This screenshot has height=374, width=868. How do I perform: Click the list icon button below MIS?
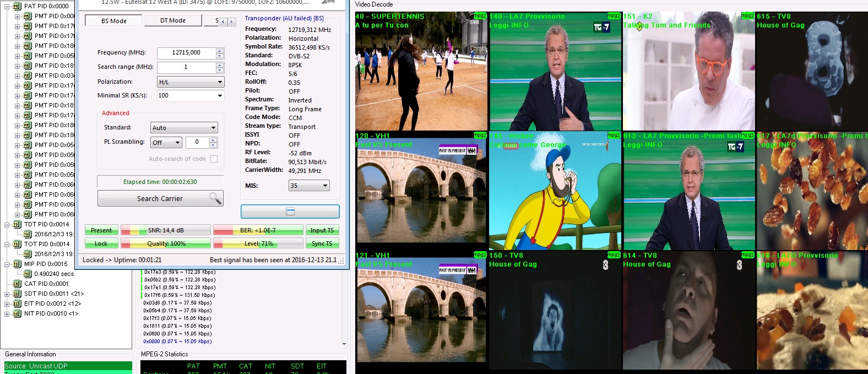coord(290,212)
